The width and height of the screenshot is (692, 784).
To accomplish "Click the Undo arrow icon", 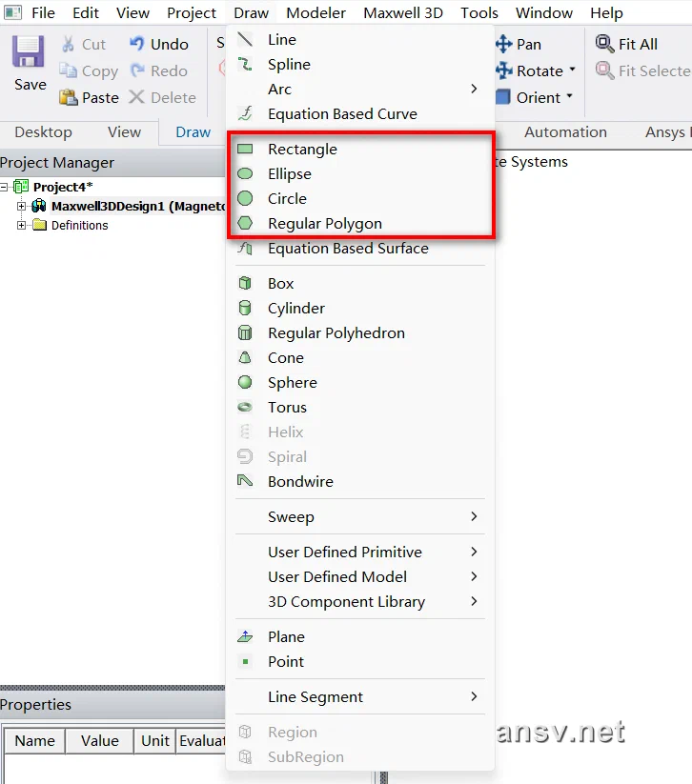I will pyautogui.click(x=136, y=44).
